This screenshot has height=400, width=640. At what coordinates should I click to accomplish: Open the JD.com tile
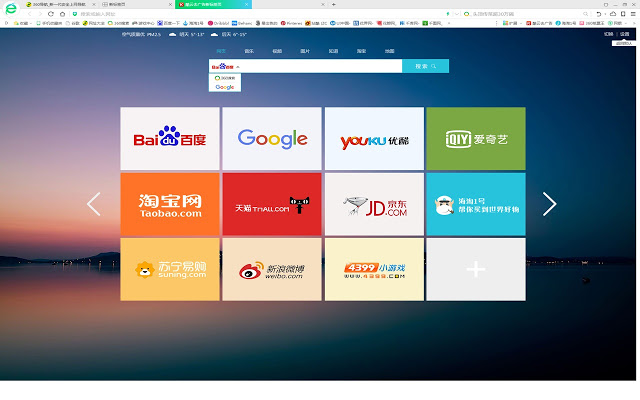pyautogui.click(x=374, y=204)
